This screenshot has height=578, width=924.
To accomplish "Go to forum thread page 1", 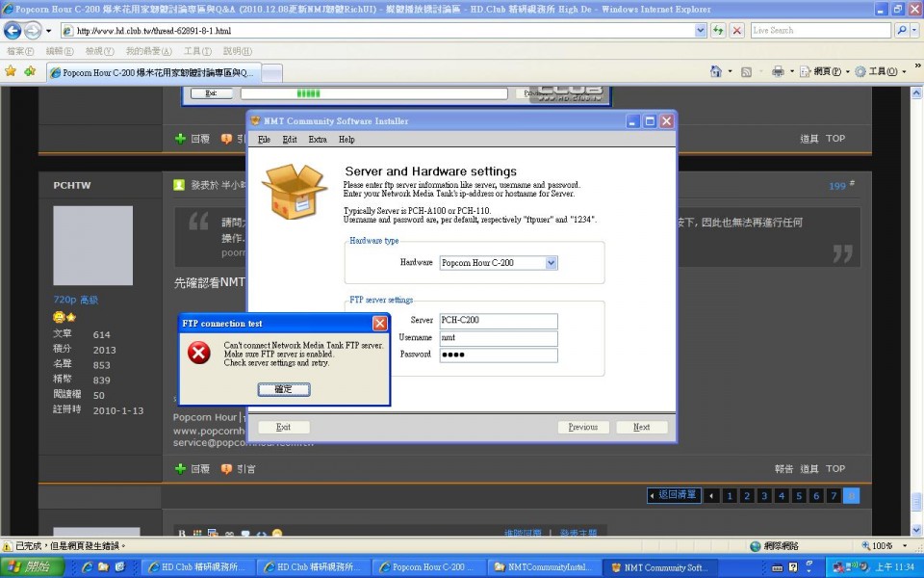I will [x=729, y=495].
